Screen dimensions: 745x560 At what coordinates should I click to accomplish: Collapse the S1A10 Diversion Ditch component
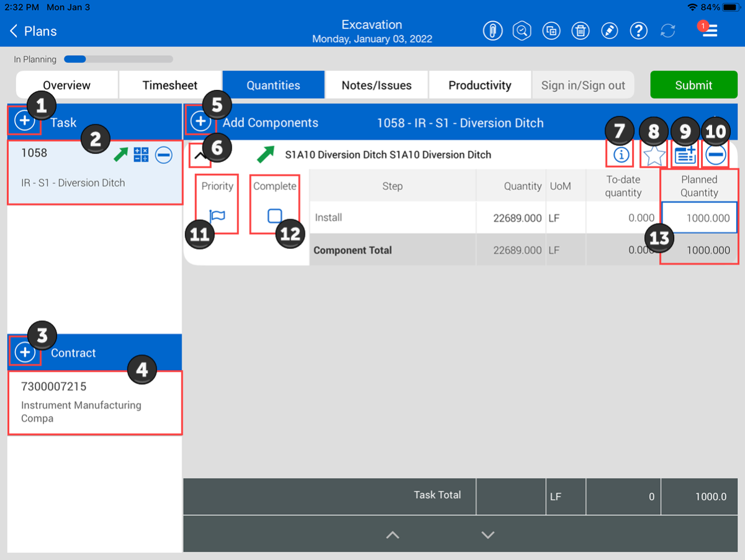[200, 156]
